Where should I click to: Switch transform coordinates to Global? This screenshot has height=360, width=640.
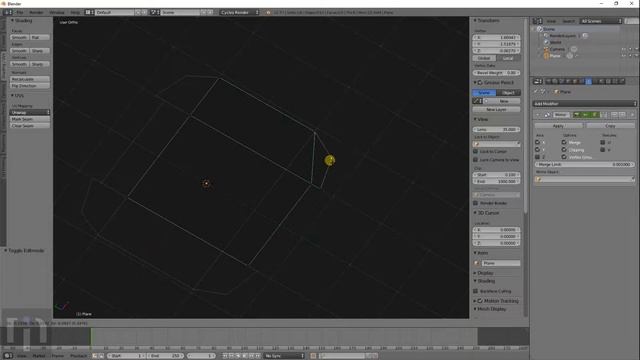(484, 58)
